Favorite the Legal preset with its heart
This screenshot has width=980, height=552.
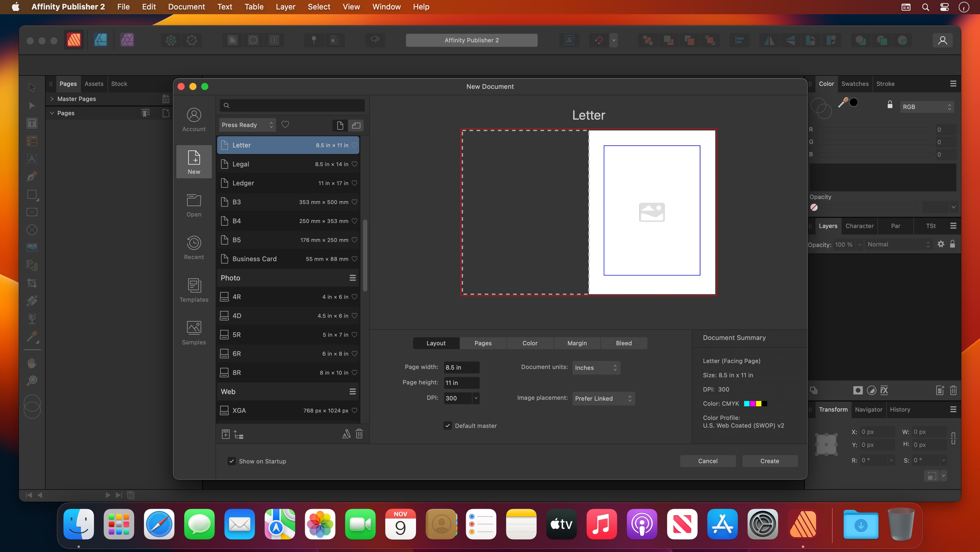[x=354, y=164]
